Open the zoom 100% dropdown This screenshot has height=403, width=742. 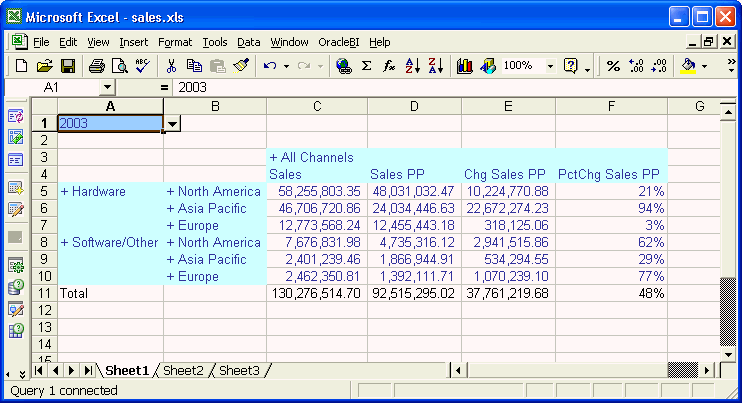[549, 66]
